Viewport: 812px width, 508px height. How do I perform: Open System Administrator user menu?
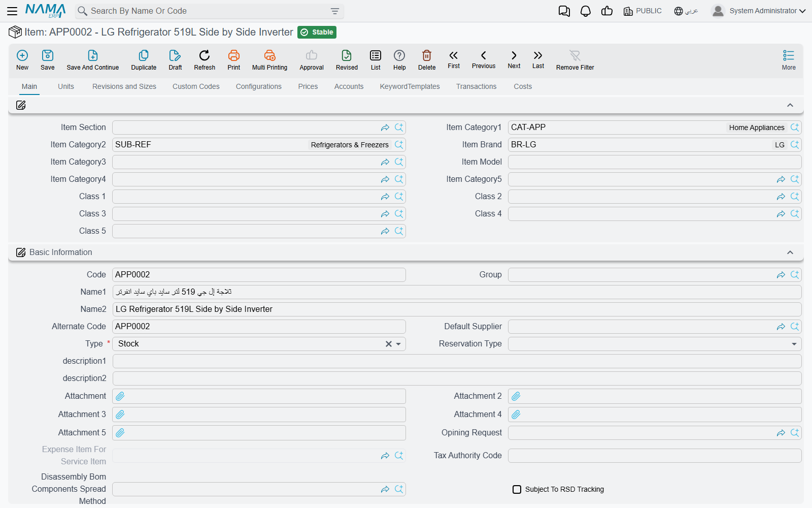(759, 11)
